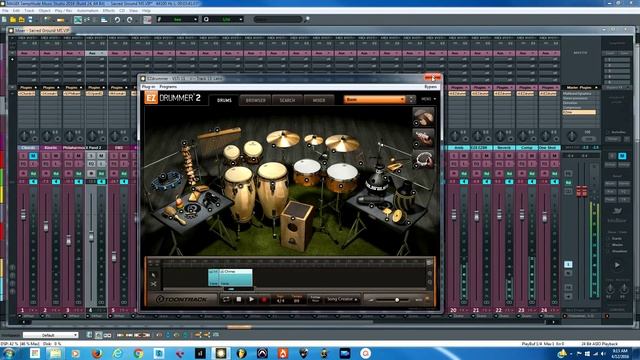Open the EZdrummer MENU dropdown
640x360 pixels.
(428, 99)
